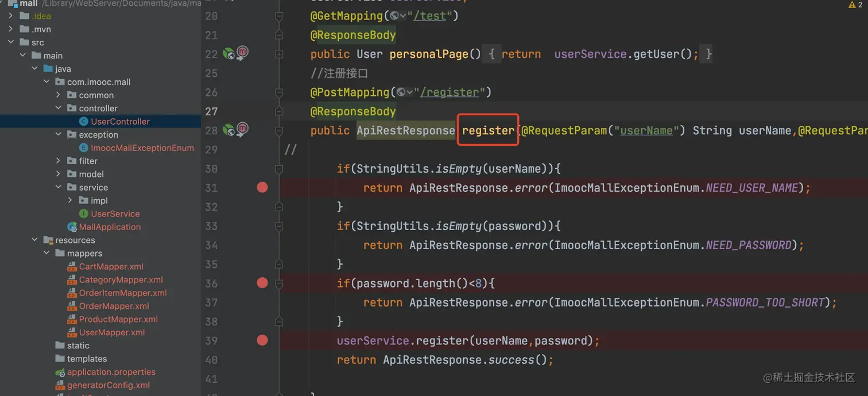Click the UserService interface icon

pyautogui.click(x=83, y=214)
